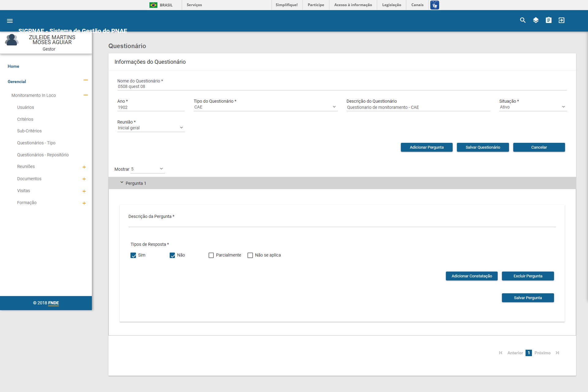Open the Mostrar rows dropdown

(148, 169)
